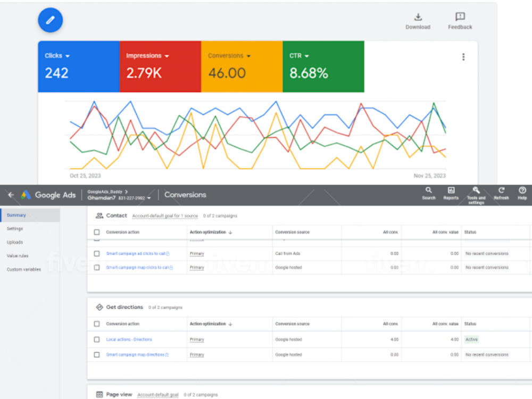Open Custom variables in the left sidebar
This screenshot has width=532, height=399.
pyautogui.click(x=24, y=269)
